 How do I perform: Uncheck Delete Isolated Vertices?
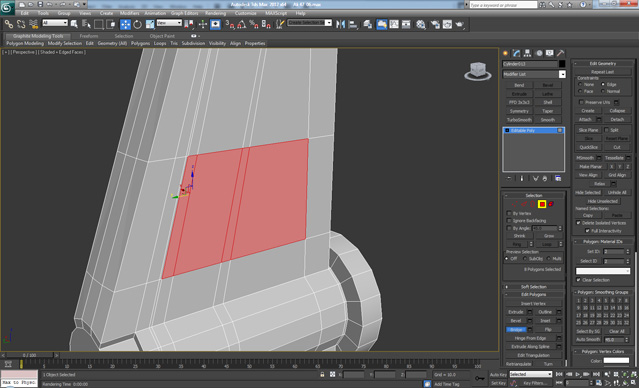(x=578, y=223)
